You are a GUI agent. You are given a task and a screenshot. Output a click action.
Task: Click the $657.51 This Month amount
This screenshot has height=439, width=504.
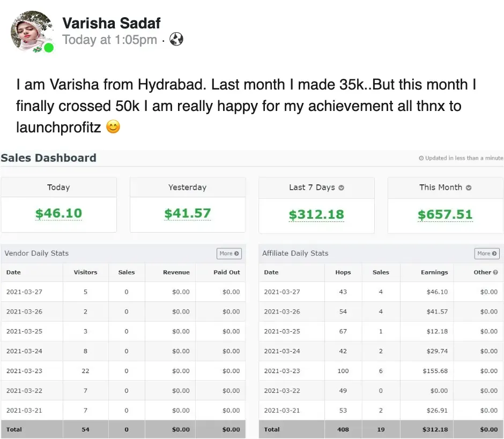pyautogui.click(x=445, y=214)
